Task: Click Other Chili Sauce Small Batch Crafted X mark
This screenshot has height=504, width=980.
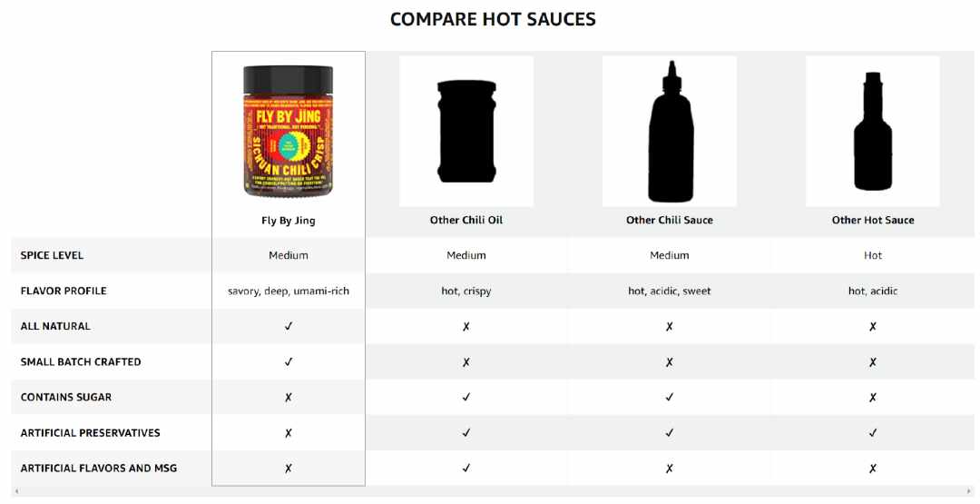Action: pos(670,362)
